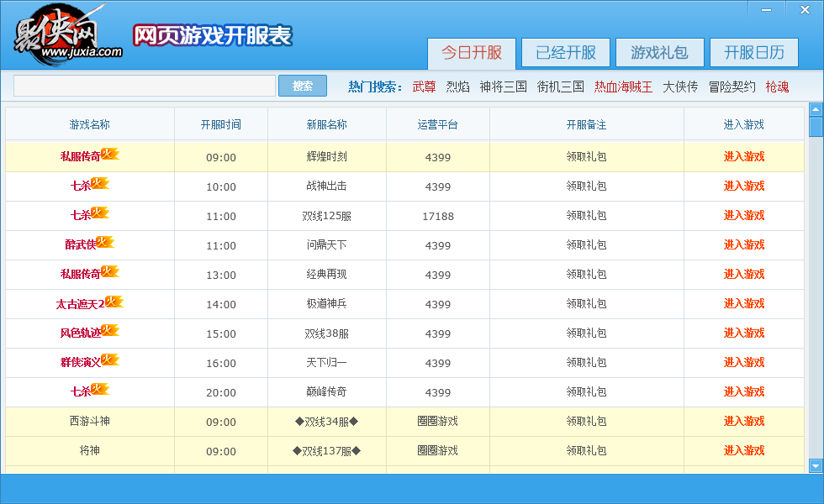Click 进入游戏 for 问鼎天下 server
The height and width of the screenshot is (504, 824).
point(743,244)
